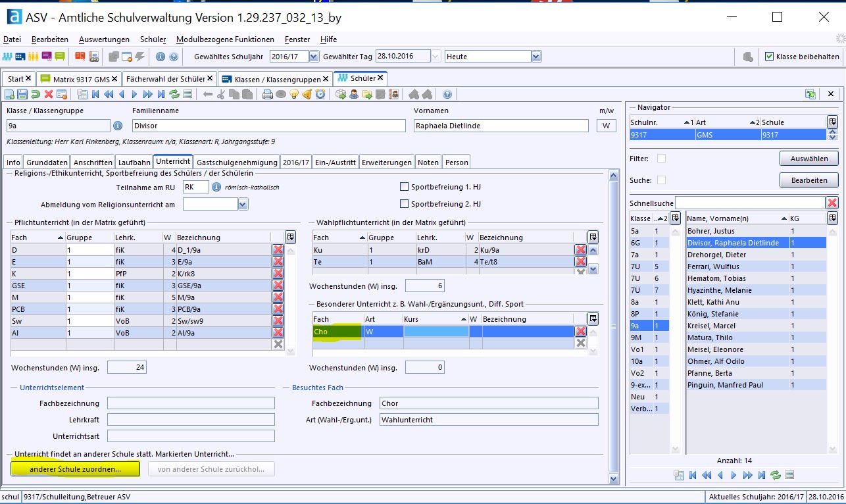Click the Familienname field containing Divisor
The height and width of the screenshot is (504, 846).
[269, 126]
